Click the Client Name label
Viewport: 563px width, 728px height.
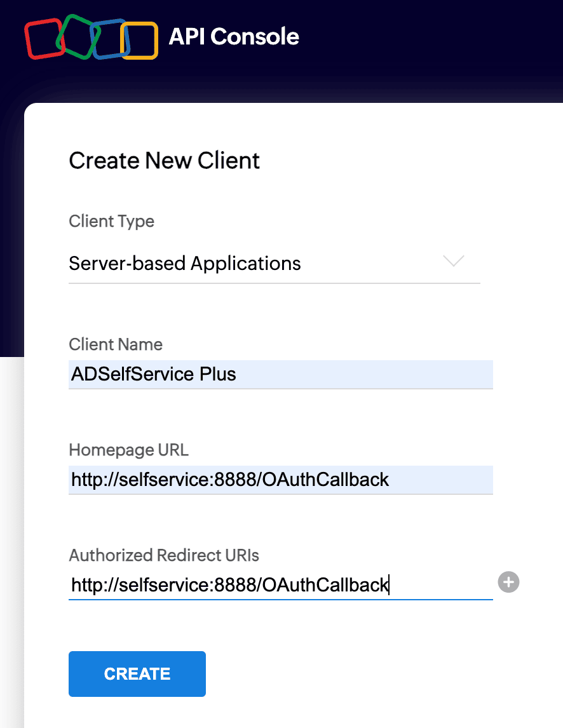click(x=115, y=344)
